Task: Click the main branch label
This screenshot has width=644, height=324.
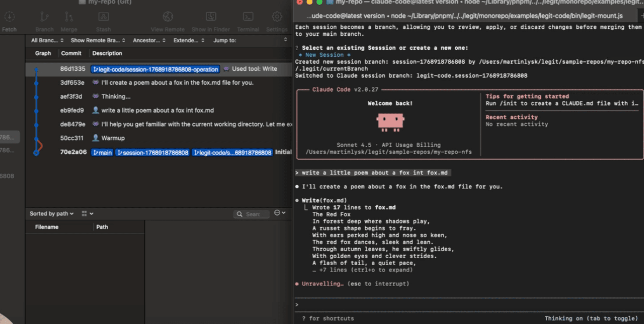Action: (102, 153)
